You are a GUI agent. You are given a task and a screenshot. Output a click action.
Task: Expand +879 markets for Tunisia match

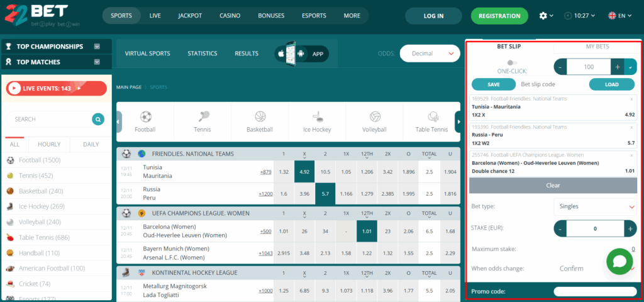click(265, 172)
